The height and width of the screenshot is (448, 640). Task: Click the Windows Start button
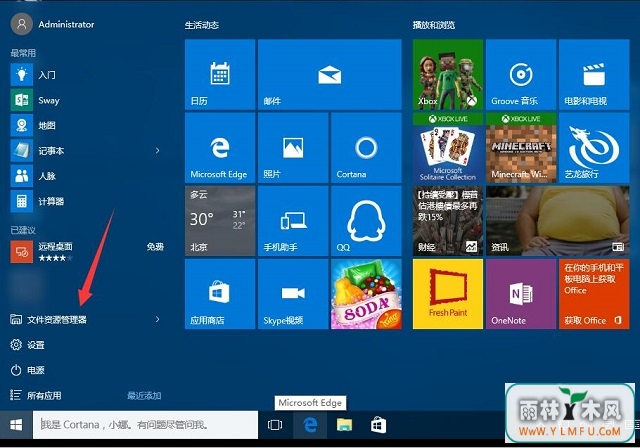click(16, 425)
